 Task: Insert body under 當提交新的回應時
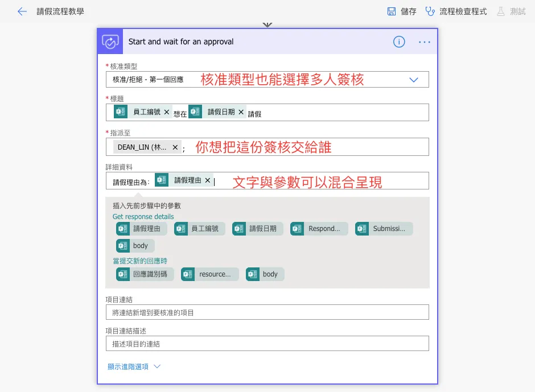[x=265, y=274]
